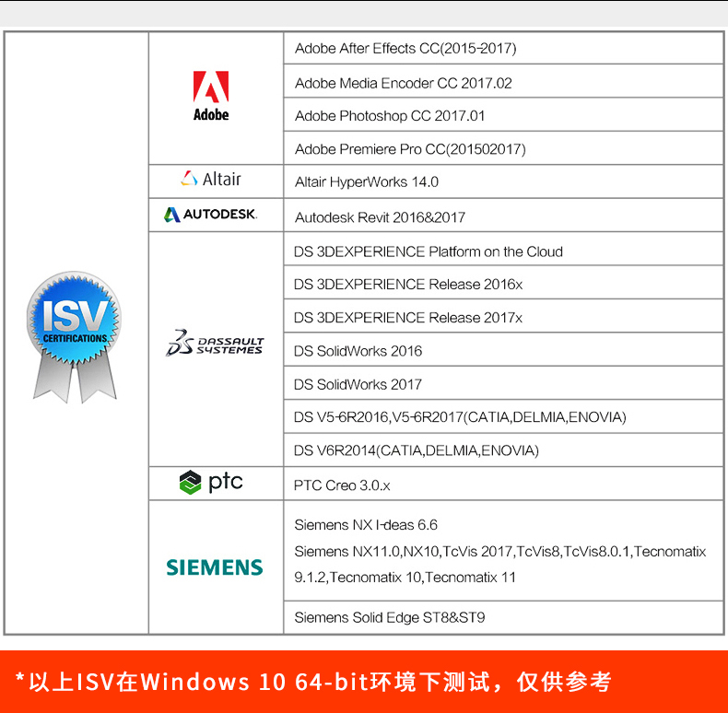This screenshot has width=728, height=713.
Task: Select 'Adobe After Effects CC(2015-2017)' row
Action: [x=504, y=48]
